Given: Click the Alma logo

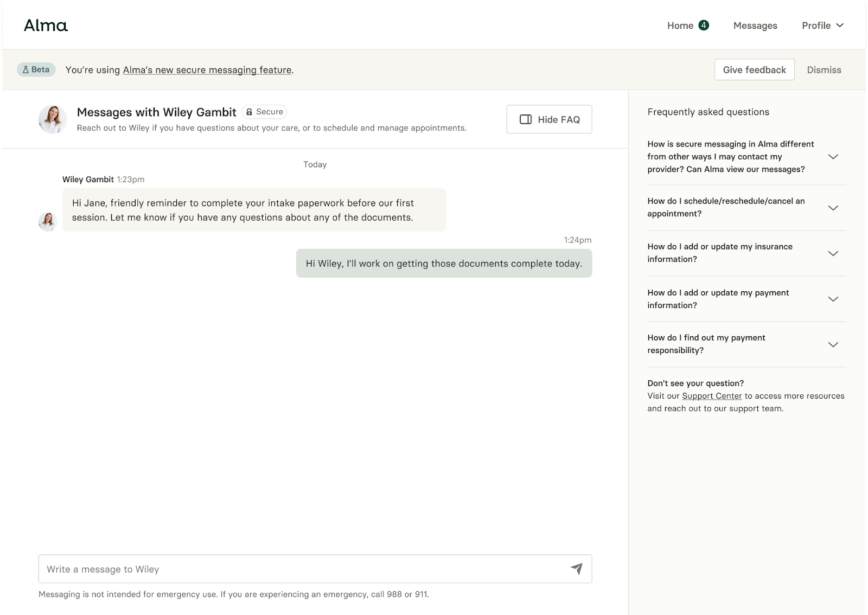Looking at the screenshot, I should click(46, 25).
